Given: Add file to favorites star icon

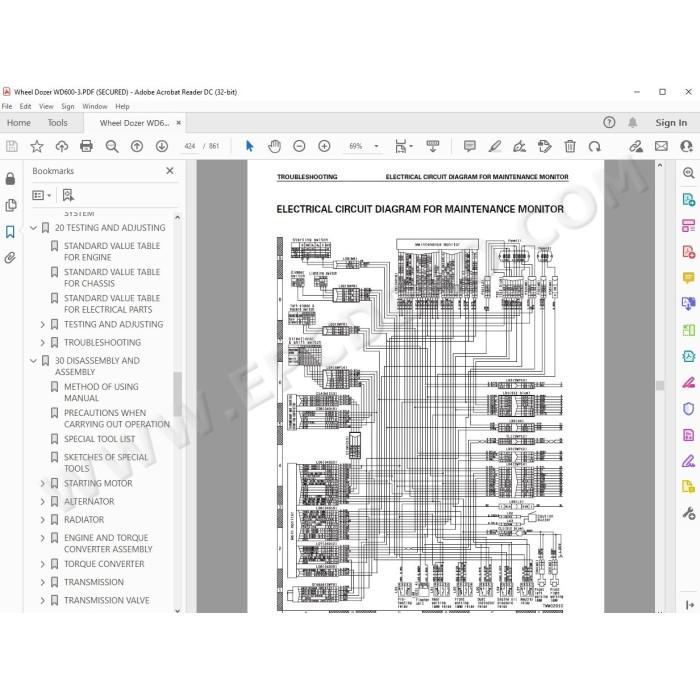Looking at the screenshot, I should click(37, 146).
